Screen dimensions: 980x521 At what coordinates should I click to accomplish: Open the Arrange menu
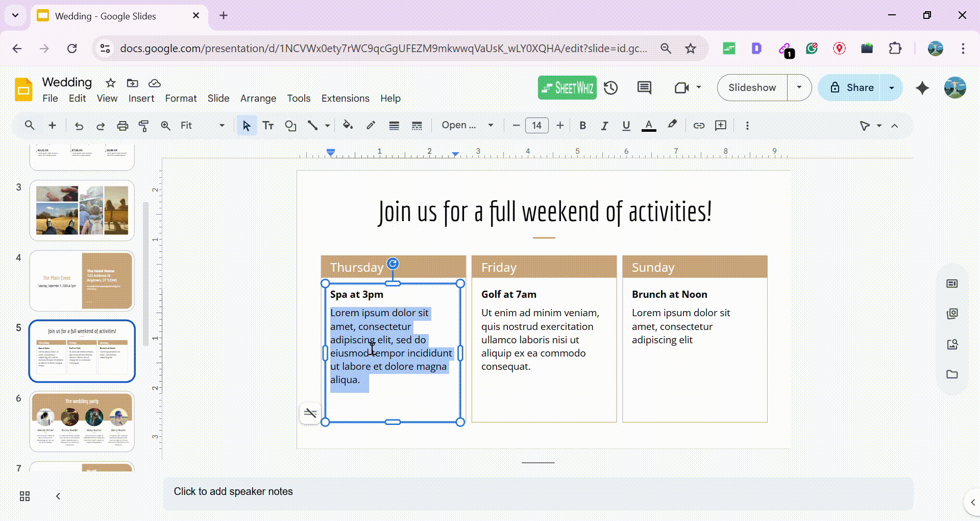[258, 99]
